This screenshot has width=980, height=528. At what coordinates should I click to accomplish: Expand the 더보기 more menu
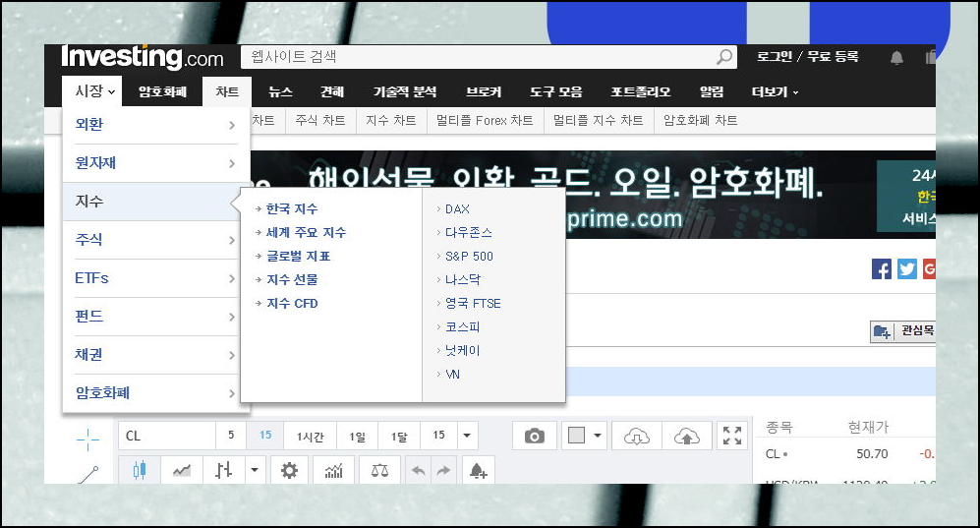[x=775, y=91]
